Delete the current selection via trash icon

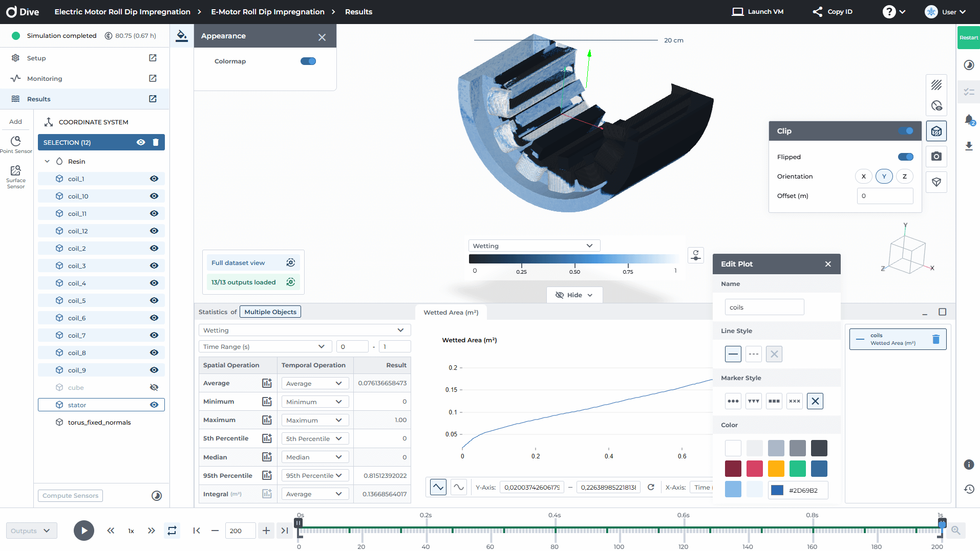[x=156, y=142]
